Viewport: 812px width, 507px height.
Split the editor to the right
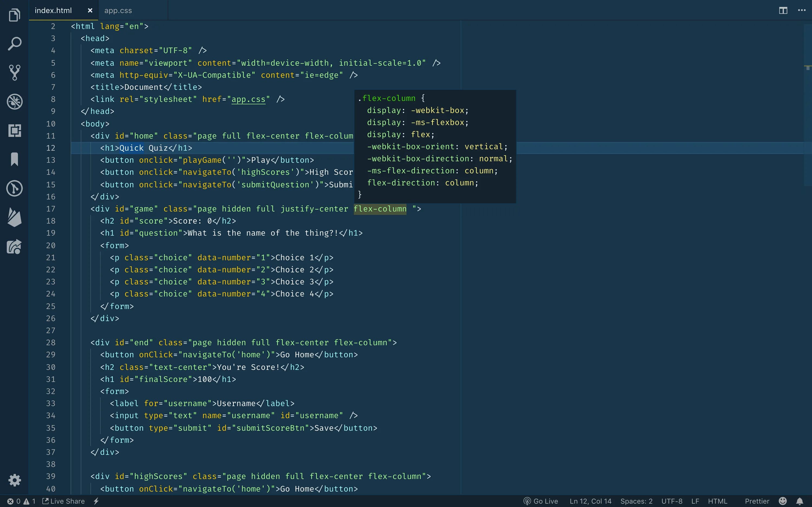783,10
